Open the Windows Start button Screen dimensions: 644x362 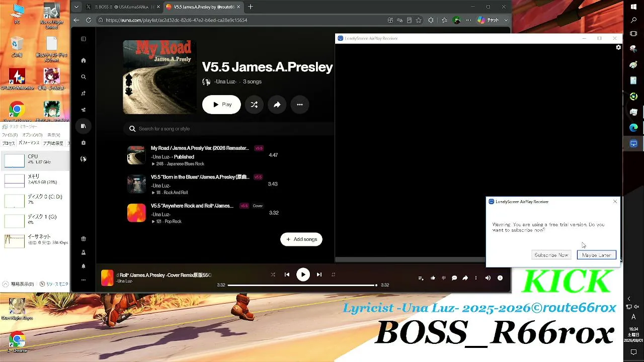click(633, 7)
